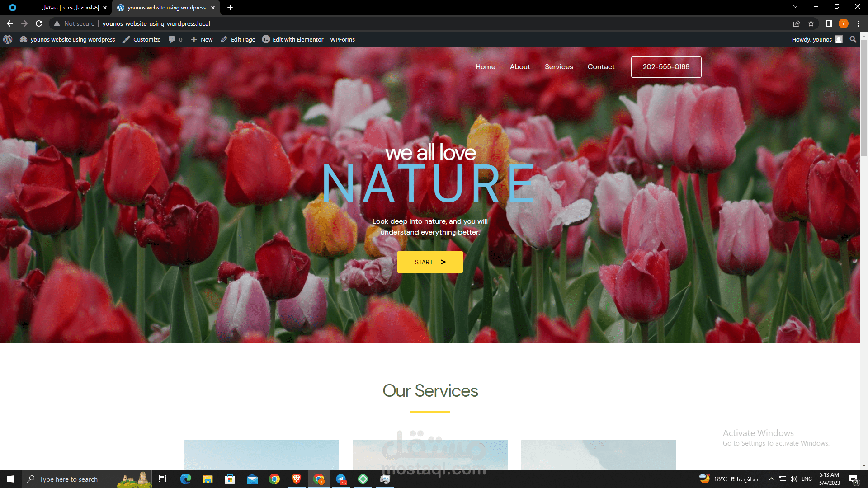The image size is (868, 488).
Task: Open the admin bar search icon
Action: (853, 39)
